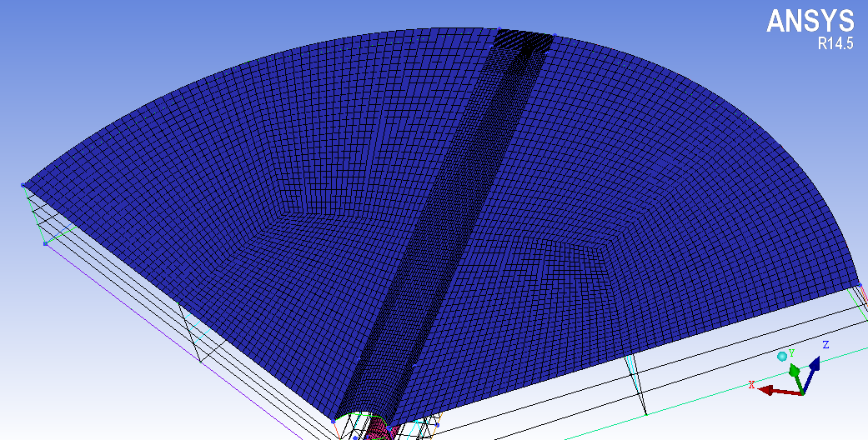Click the blue Z axis arrow

(815, 364)
